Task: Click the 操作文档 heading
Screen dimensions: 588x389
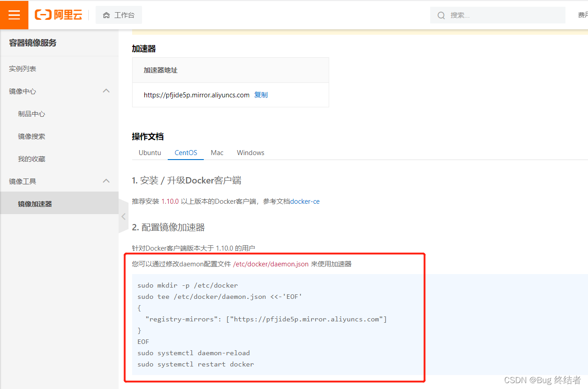Action: click(x=147, y=137)
